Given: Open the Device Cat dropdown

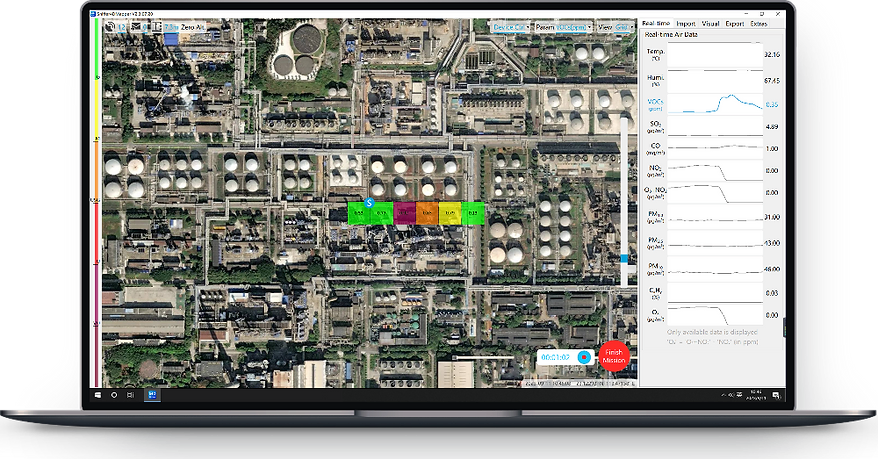Looking at the screenshot, I should coord(512,27).
